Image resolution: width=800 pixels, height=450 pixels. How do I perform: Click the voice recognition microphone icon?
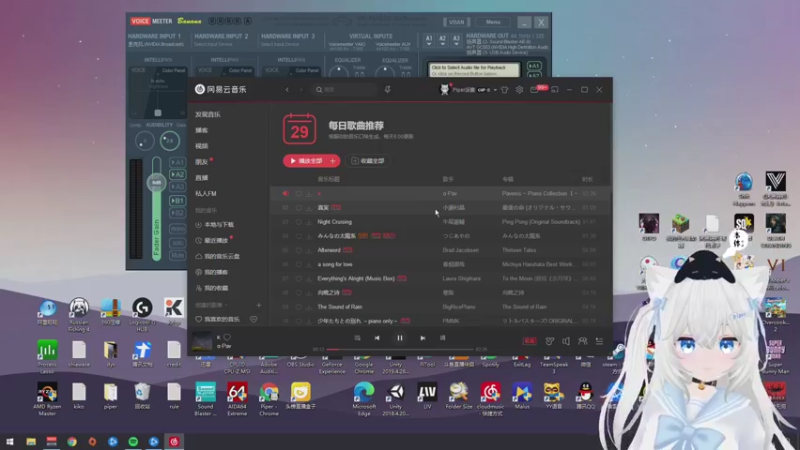coord(388,89)
